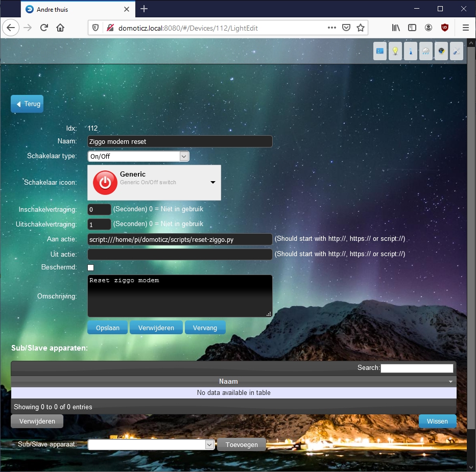Open the Firefox account icon
The image size is (476, 472).
(x=429, y=28)
